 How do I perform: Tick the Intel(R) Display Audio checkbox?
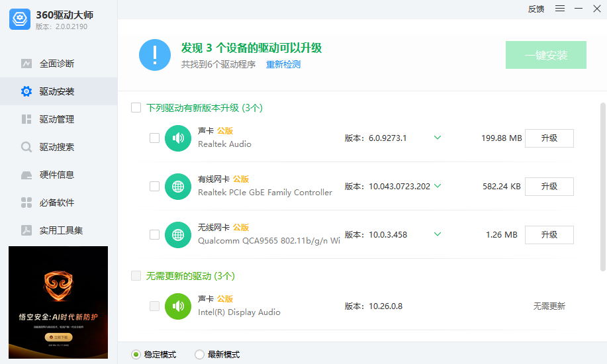(154, 306)
